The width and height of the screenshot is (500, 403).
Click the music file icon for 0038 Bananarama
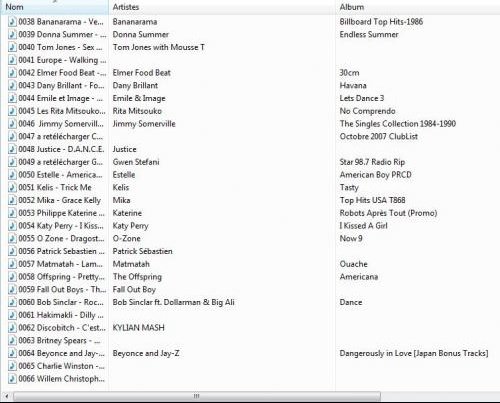12,22
